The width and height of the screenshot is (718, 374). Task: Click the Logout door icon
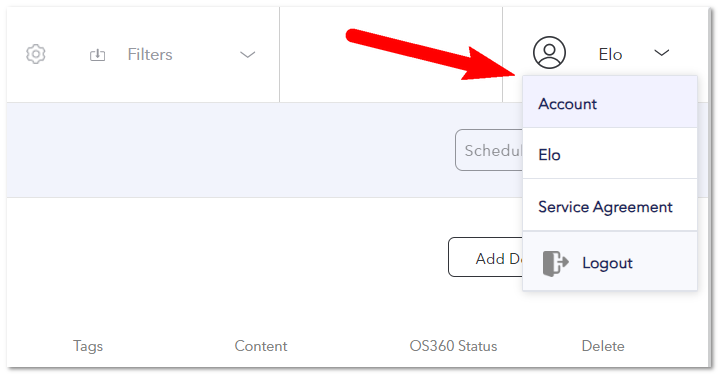point(555,263)
